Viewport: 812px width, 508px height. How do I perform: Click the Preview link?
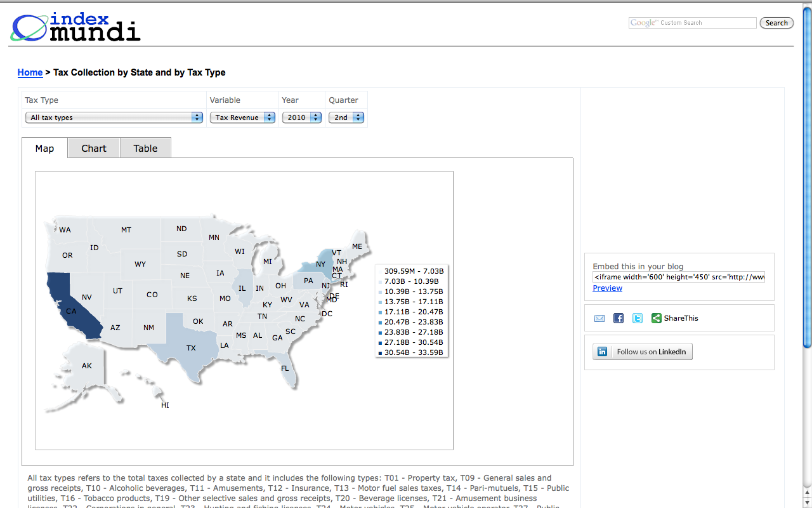pyautogui.click(x=607, y=288)
